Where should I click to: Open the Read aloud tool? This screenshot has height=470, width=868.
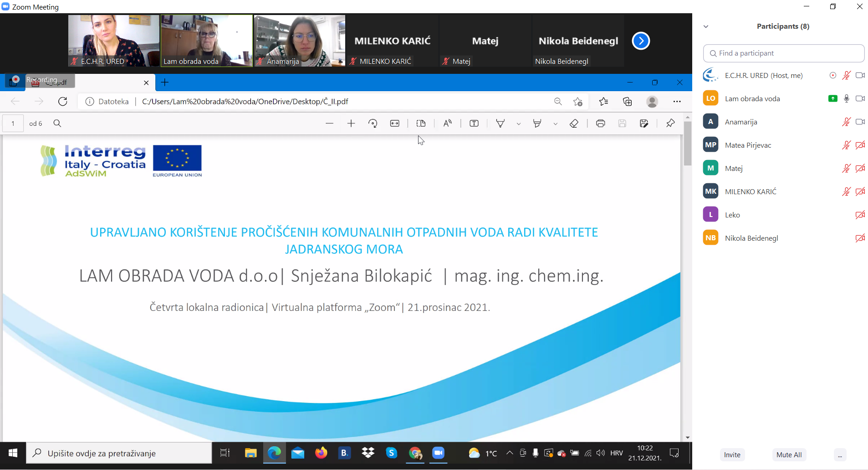(447, 124)
